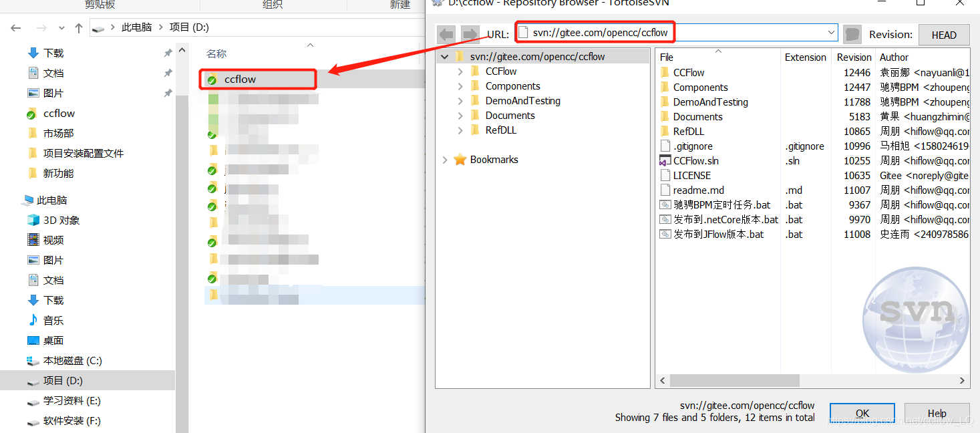Click the scroll-left arrow of file list
Image resolution: width=980 pixels, height=433 pixels.
663,381
